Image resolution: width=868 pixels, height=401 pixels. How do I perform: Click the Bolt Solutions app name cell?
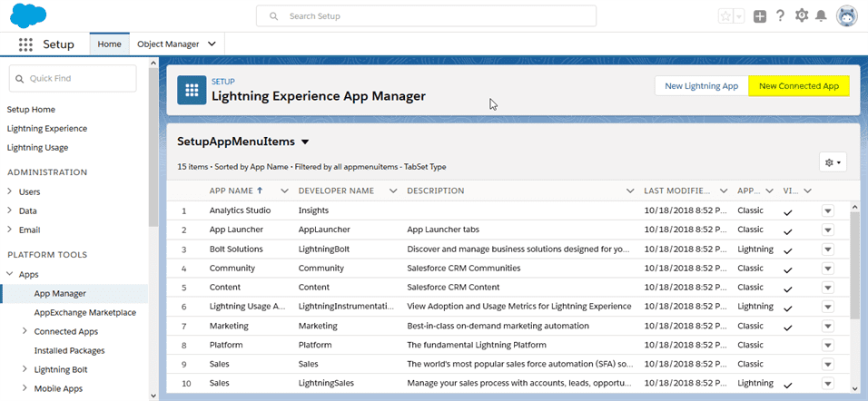[236, 249]
